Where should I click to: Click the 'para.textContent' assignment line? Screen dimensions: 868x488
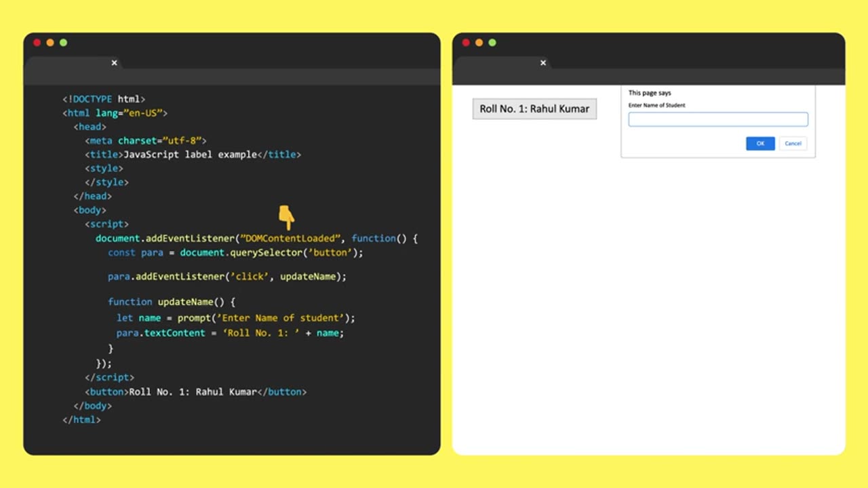click(230, 333)
